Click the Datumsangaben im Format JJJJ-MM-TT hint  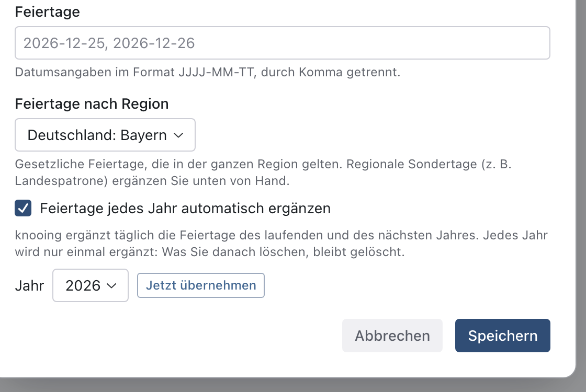(x=207, y=72)
